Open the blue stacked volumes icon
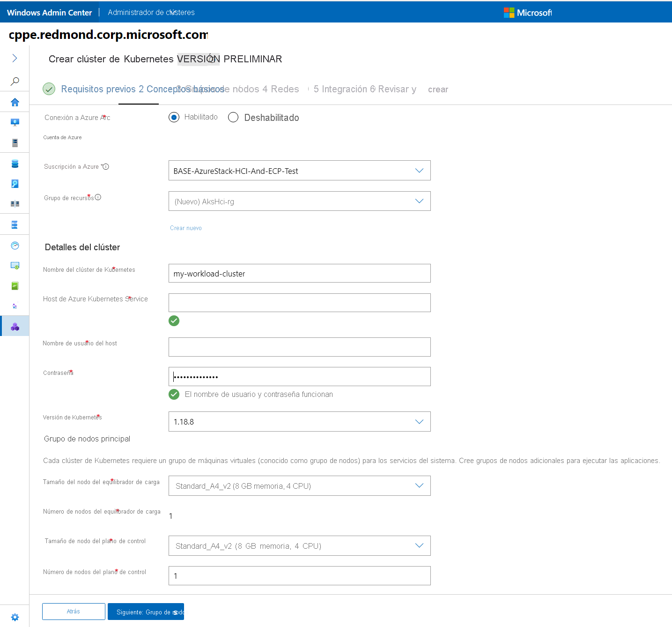The height and width of the screenshot is (627, 672). click(x=15, y=164)
